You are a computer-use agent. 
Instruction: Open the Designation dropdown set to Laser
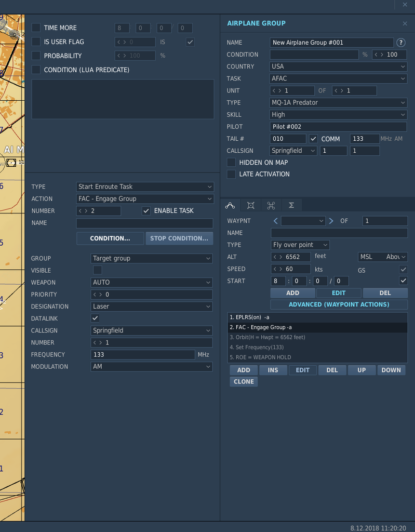[x=152, y=307]
